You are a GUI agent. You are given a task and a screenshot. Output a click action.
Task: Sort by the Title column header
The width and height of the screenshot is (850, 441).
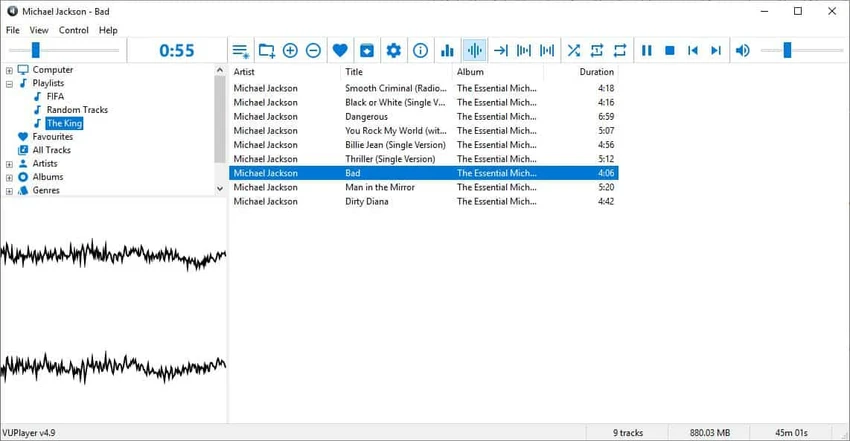pos(397,72)
